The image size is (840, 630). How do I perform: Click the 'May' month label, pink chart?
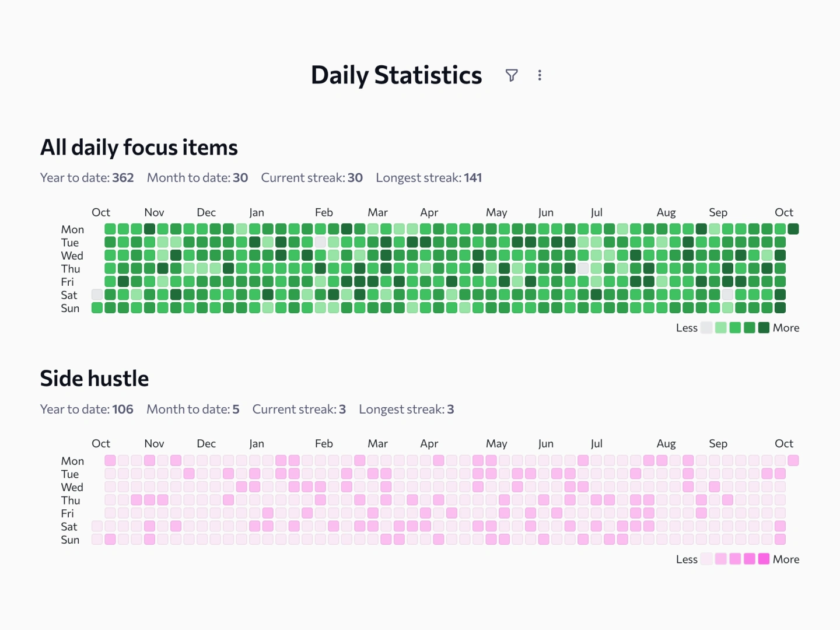(x=496, y=443)
